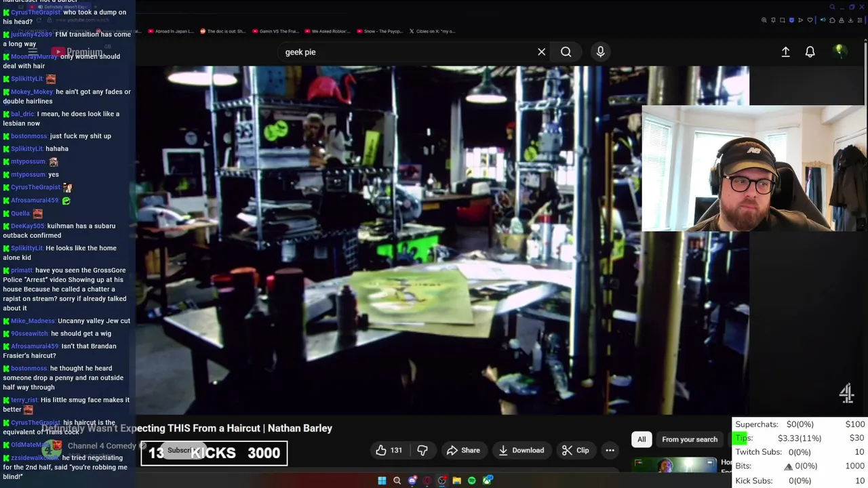The width and height of the screenshot is (868, 488).
Task: Click the video title text
Action: 186,428
